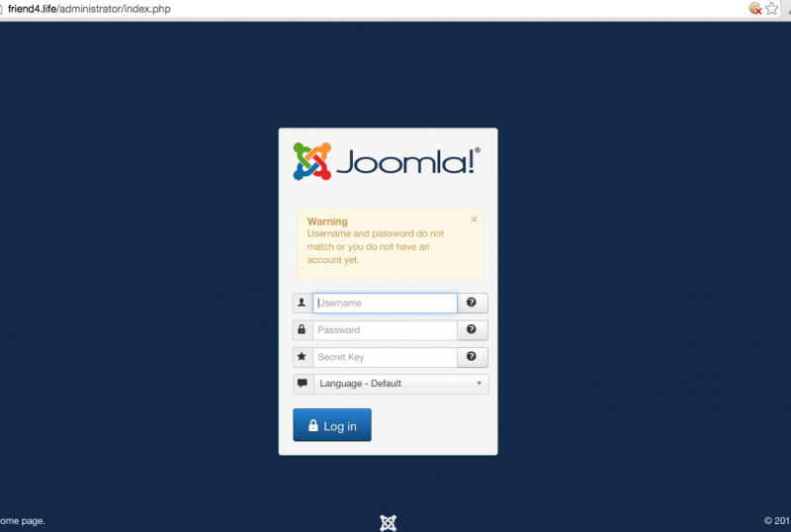This screenshot has width=791, height=532.
Task: Click the speech bubble language icon
Action: point(303,384)
